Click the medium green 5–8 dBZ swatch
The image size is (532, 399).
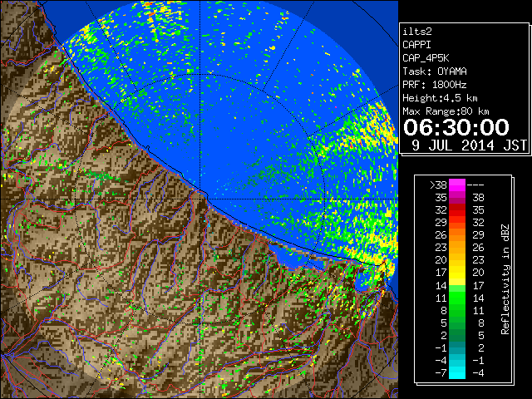point(457,323)
